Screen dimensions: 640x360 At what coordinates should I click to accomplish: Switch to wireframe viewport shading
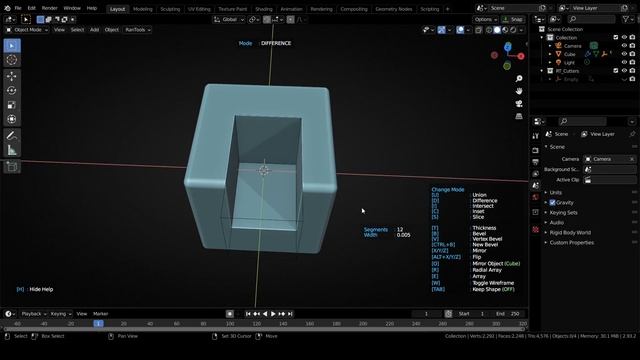[489, 30]
